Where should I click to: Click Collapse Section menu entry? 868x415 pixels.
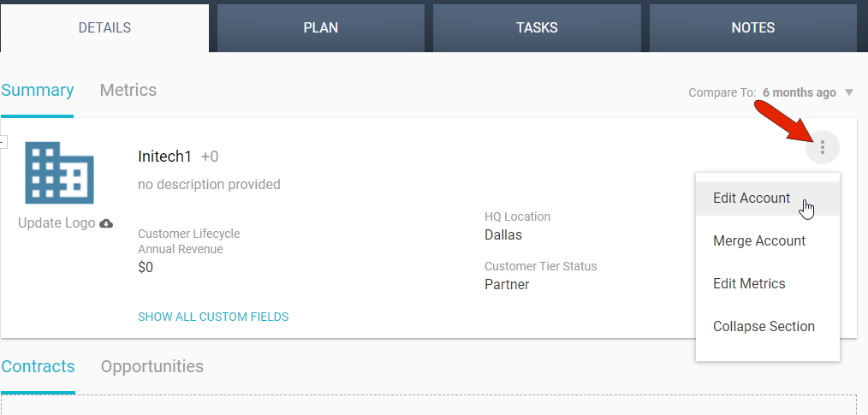pyautogui.click(x=764, y=326)
